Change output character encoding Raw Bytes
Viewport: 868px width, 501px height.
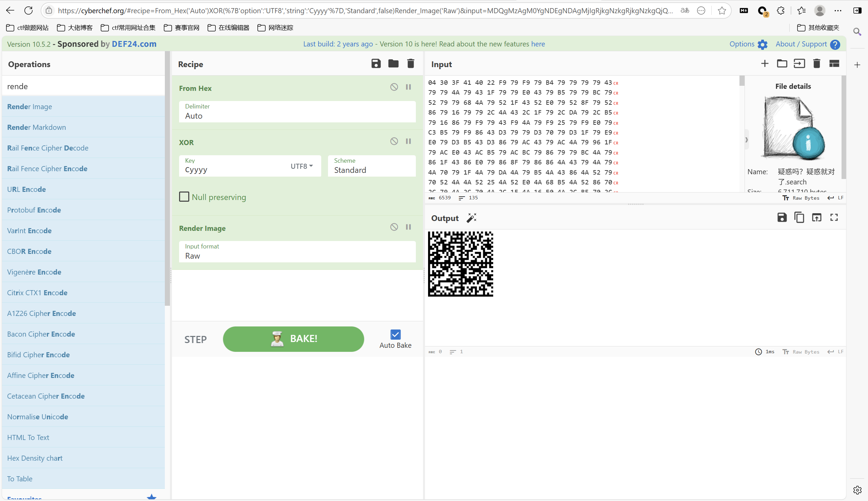(x=801, y=352)
